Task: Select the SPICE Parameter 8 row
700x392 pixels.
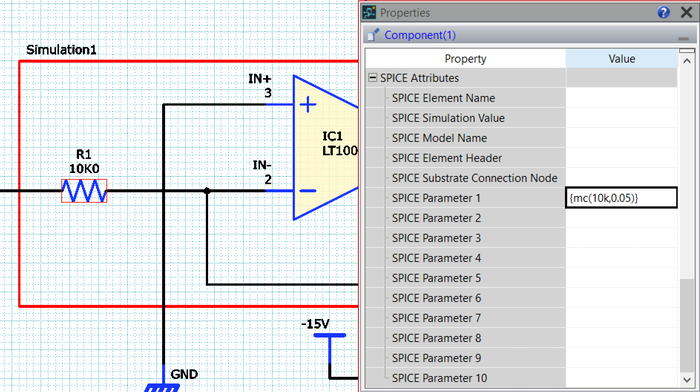Action: click(521, 338)
